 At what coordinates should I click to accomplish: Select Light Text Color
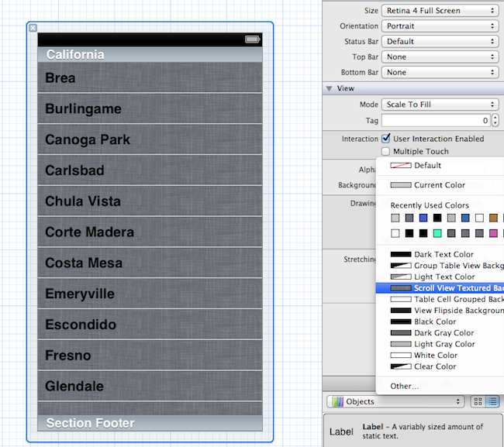tap(440, 277)
